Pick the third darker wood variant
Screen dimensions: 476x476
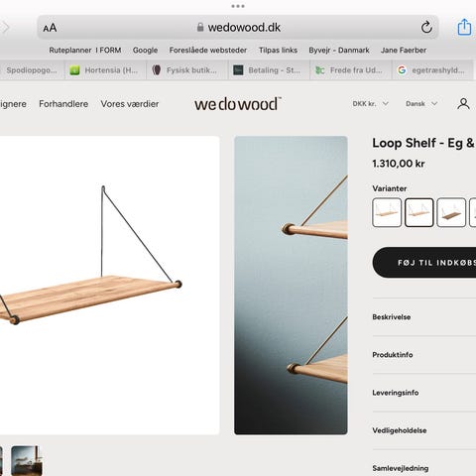point(451,212)
